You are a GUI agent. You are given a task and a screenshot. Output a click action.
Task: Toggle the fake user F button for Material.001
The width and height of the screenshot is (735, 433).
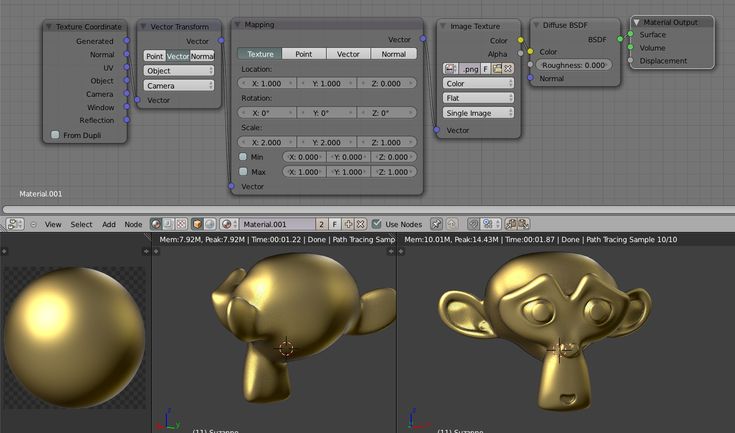(x=335, y=224)
